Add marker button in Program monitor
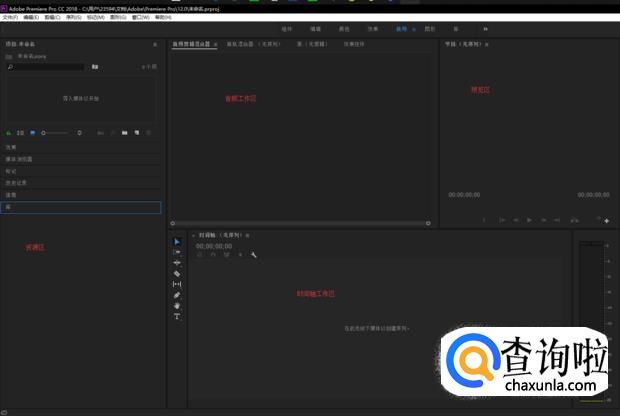The image size is (620, 416). pos(484,220)
